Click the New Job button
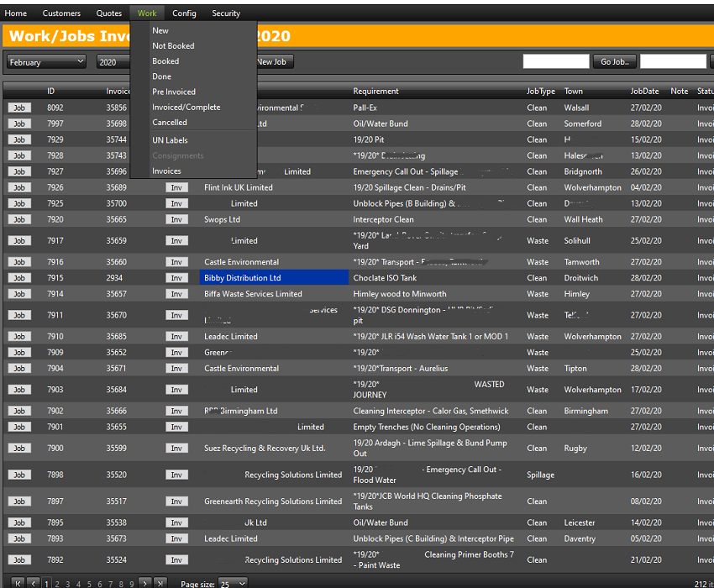The width and height of the screenshot is (714, 588). coord(271,62)
